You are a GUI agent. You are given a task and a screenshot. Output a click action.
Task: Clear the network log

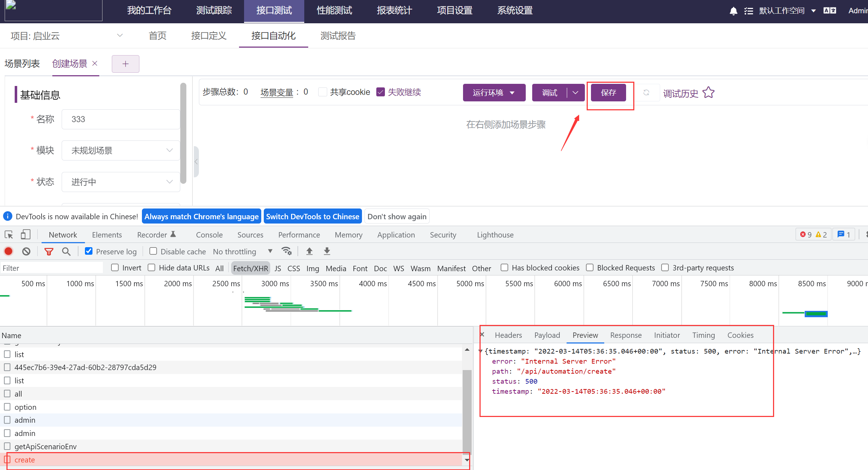[26, 251]
